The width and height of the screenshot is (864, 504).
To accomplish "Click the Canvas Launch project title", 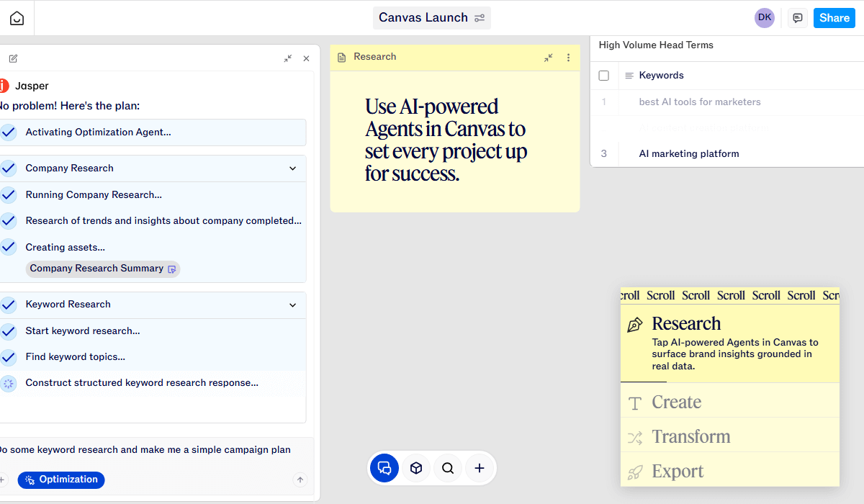I will 423,18.
